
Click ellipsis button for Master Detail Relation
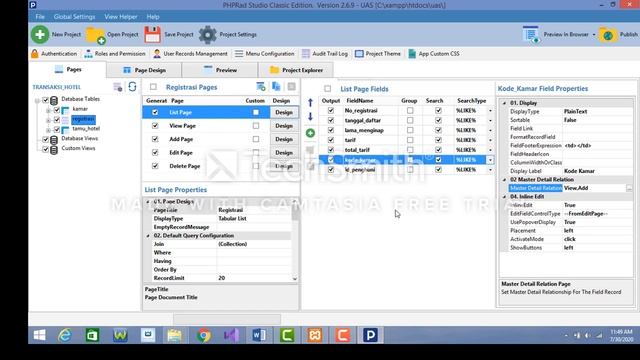[629, 188]
